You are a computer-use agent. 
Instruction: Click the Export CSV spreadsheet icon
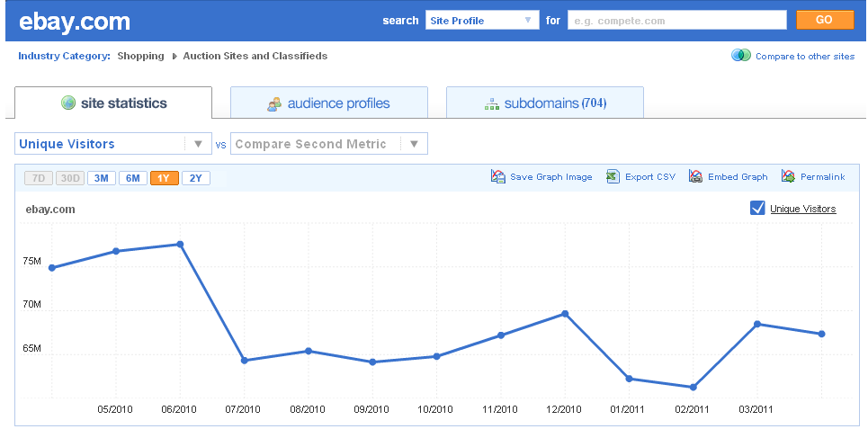coord(613,176)
